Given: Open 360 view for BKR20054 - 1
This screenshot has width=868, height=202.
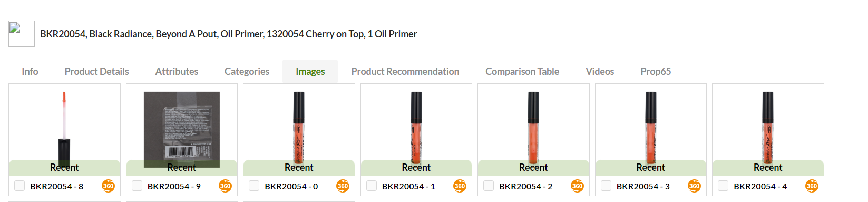Looking at the screenshot, I should (x=460, y=186).
